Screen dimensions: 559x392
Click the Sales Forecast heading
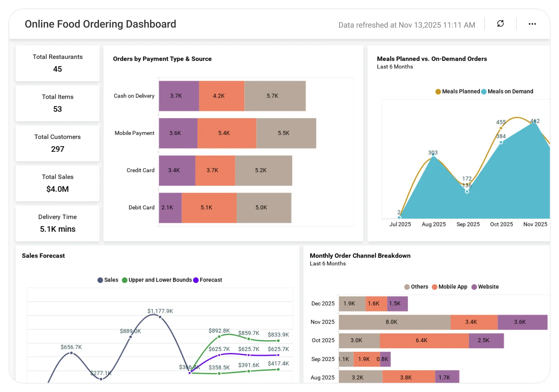[43, 256]
